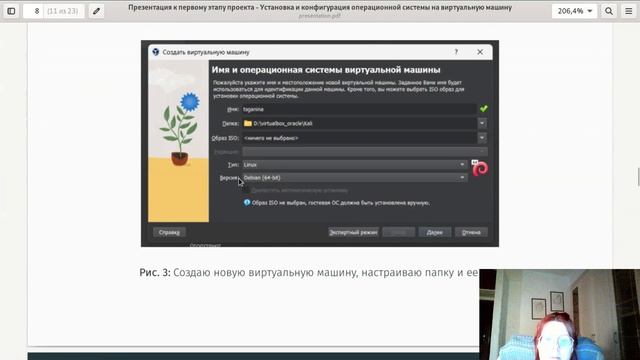
Task: Open the search magnifier icon
Action: (x=609, y=11)
